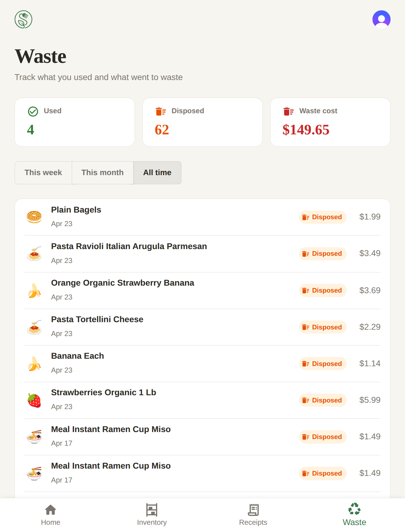Switch to the This week filter

pos(43,173)
